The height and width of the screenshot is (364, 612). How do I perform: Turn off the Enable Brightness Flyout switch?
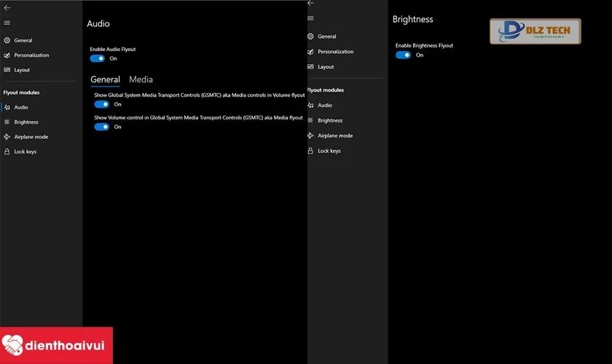coord(403,55)
